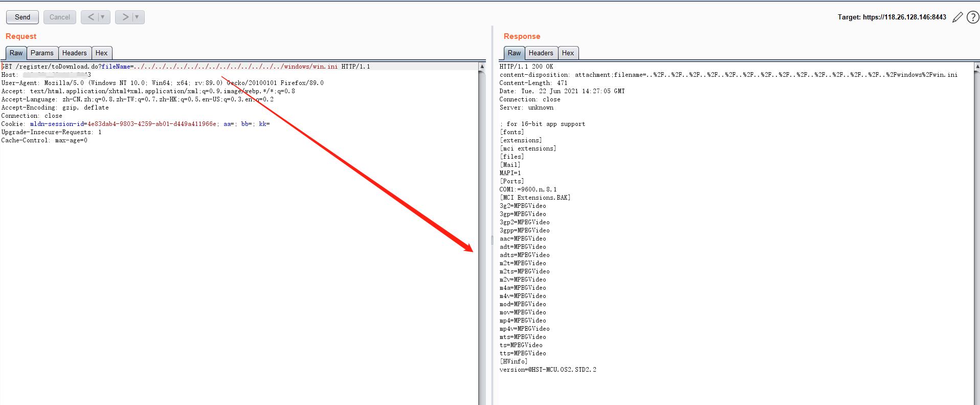Open the forward-history dropdown arrow

[x=137, y=17]
